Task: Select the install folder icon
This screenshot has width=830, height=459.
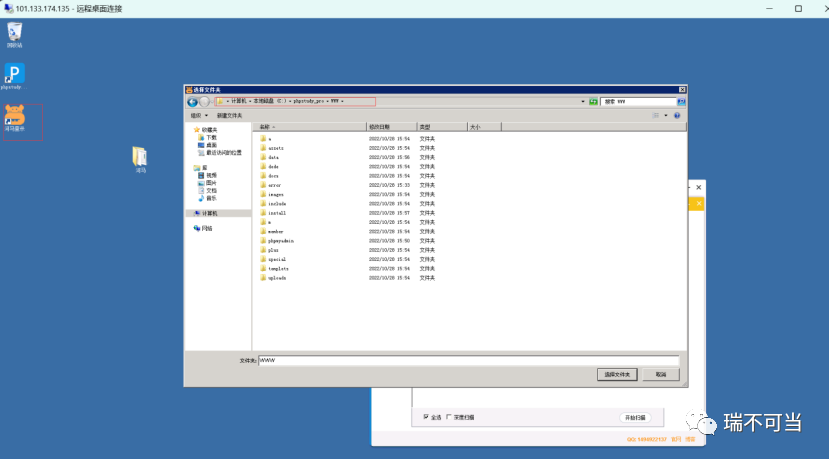Action: (263, 213)
